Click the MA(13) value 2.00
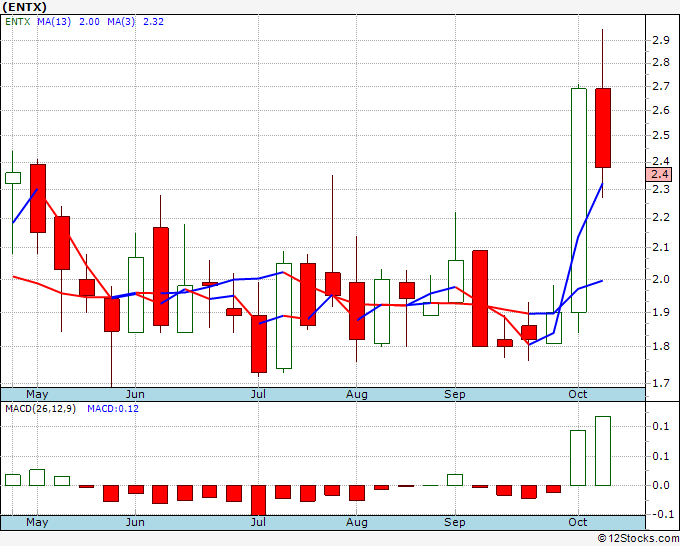 [x=89, y=22]
